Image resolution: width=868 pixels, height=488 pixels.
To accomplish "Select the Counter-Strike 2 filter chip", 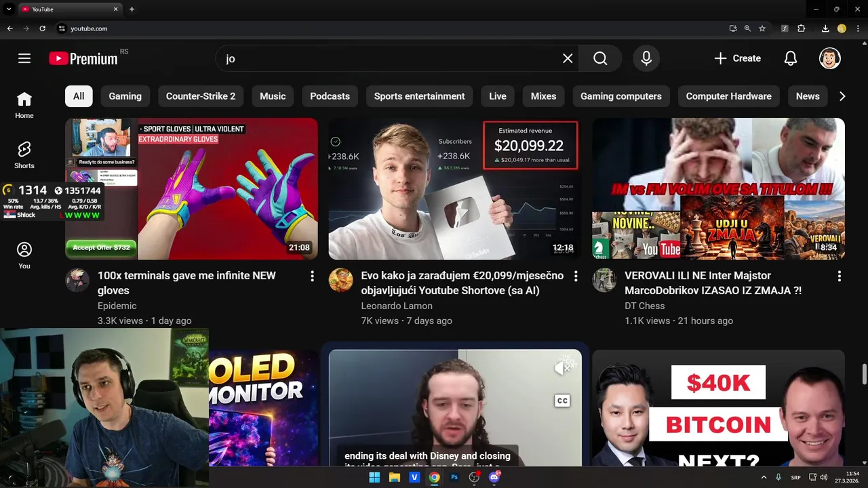I will [201, 96].
